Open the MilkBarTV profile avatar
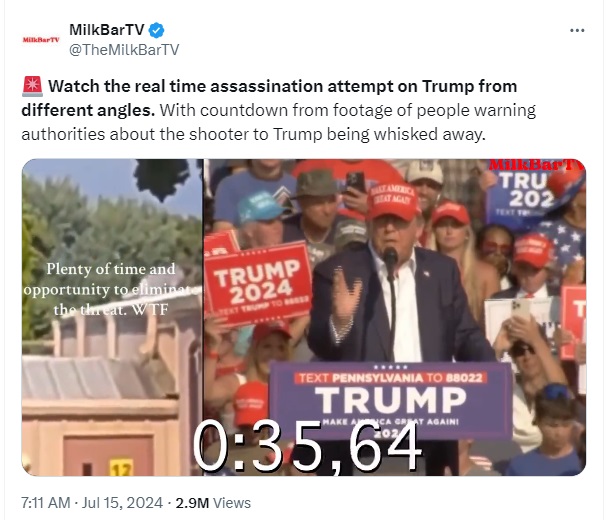The image size is (607, 520). click(41, 39)
